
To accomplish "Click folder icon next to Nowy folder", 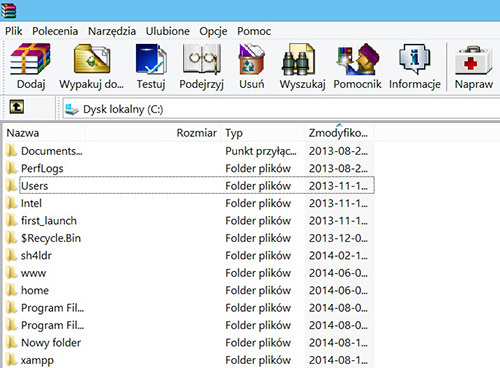I will pyautogui.click(x=11, y=342).
